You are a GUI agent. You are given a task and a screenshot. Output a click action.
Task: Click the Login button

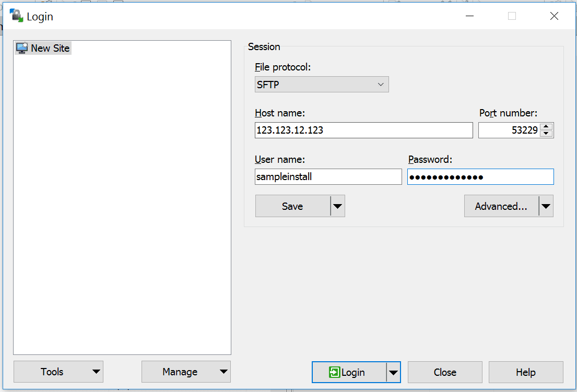pyautogui.click(x=352, y=372)
